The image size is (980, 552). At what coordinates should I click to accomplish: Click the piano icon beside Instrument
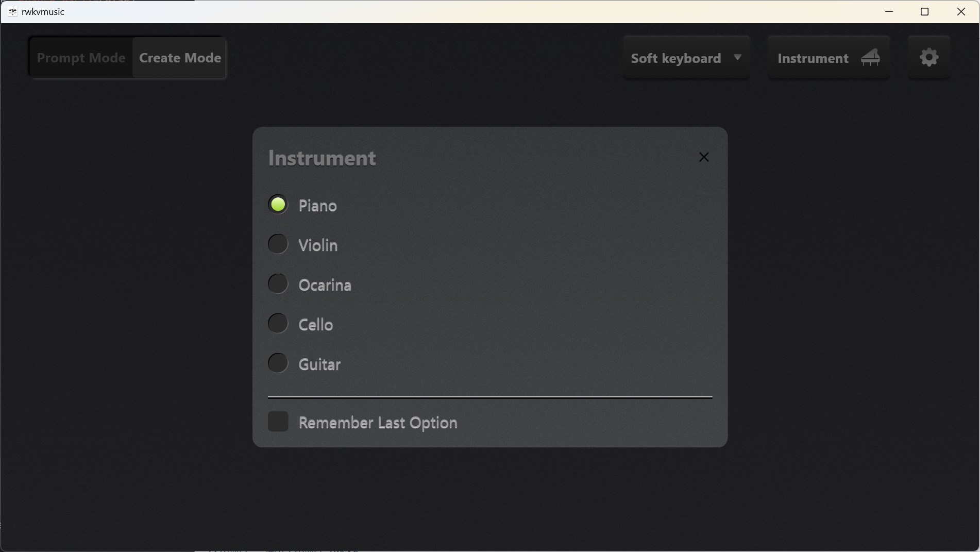[x=870, y=57]
